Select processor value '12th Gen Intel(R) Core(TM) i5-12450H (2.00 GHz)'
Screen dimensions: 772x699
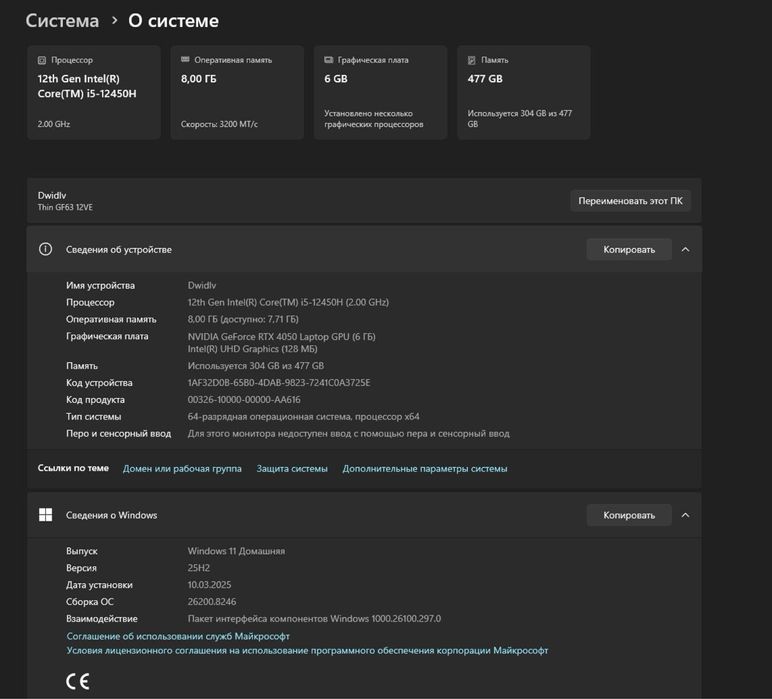[288, 302]
